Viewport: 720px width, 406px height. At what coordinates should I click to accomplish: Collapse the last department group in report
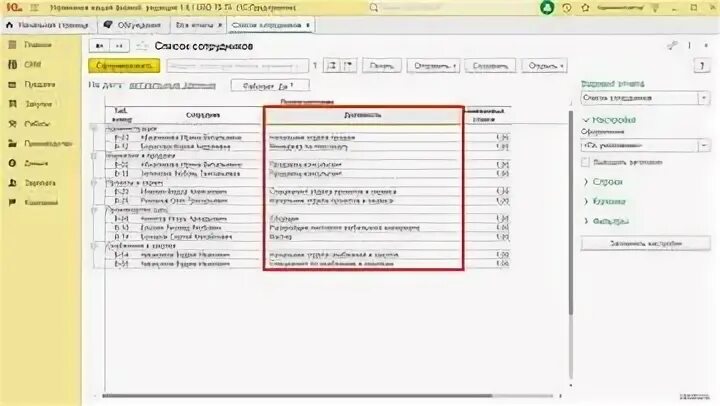(x=94, y=246)
